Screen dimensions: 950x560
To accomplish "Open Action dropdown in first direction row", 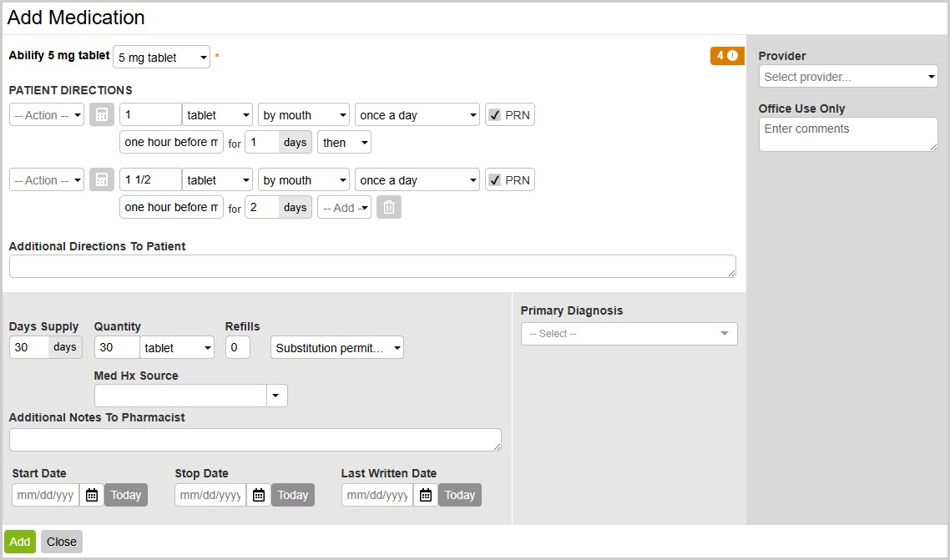I will [x=47, y=115].
